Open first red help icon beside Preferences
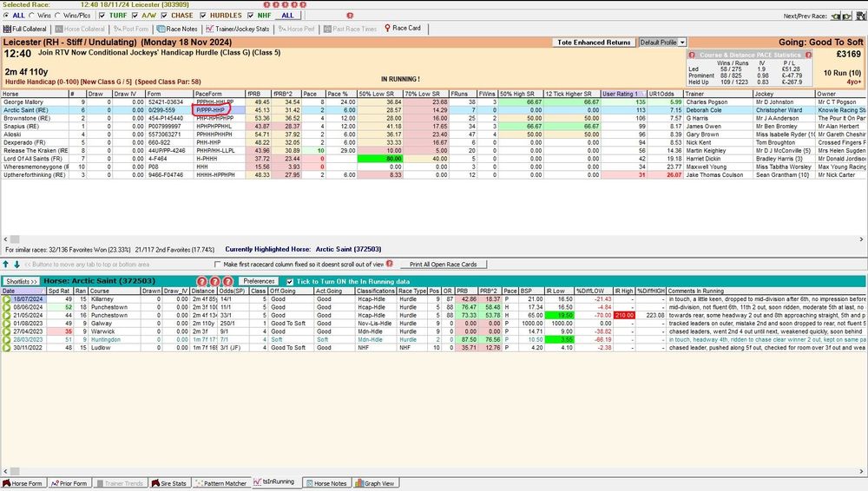Image resolution: width=868 pixels, height=491 pixels. [x=202, y=282]
